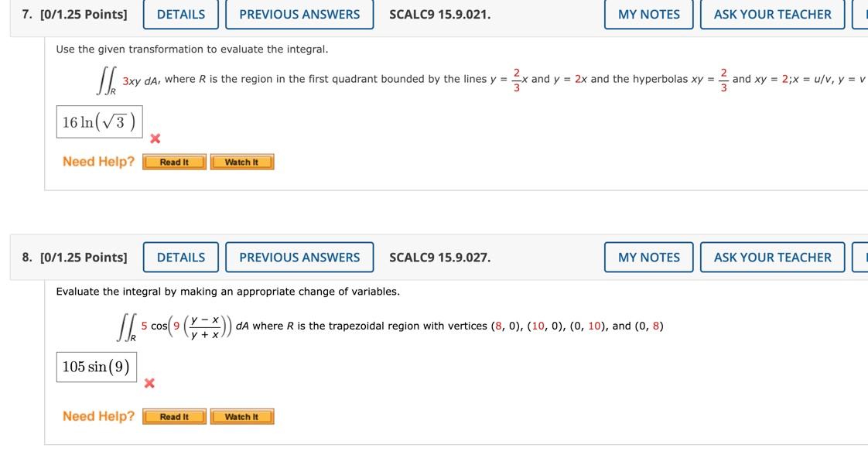This screenshot has height=451, width=868.
Task: Open Watch It video for question 8
Action: point(241,416)
